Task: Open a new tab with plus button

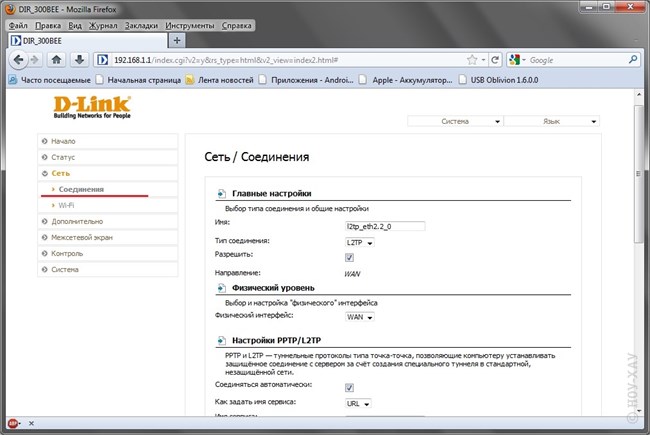Action: [177, 41]
